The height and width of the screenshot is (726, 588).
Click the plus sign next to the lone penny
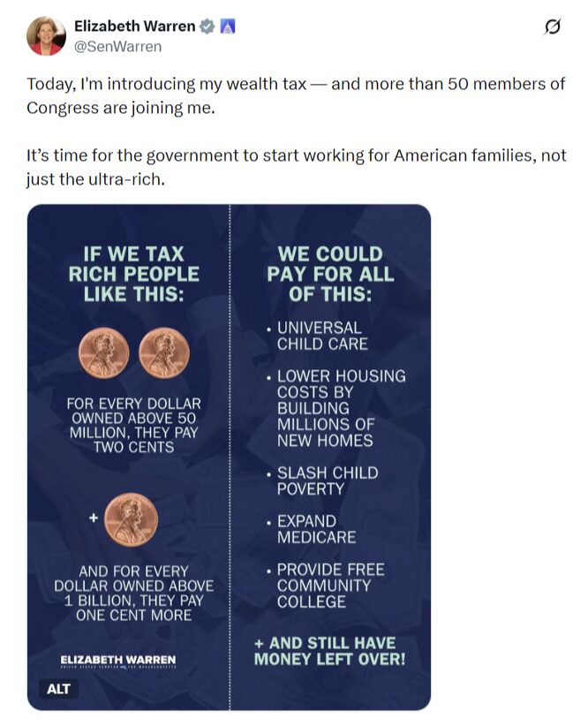(91, 519)
